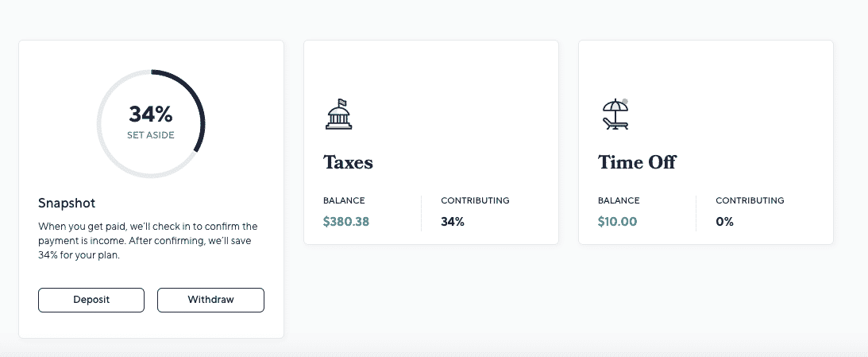Click the 34% percentage in the ring

coord(151,114)
